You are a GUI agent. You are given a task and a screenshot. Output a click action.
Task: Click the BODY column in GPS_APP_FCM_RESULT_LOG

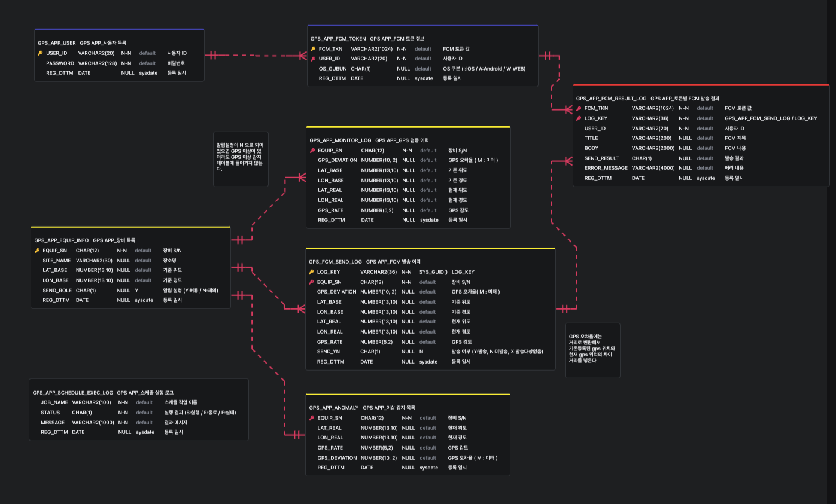tap(591, 148)
